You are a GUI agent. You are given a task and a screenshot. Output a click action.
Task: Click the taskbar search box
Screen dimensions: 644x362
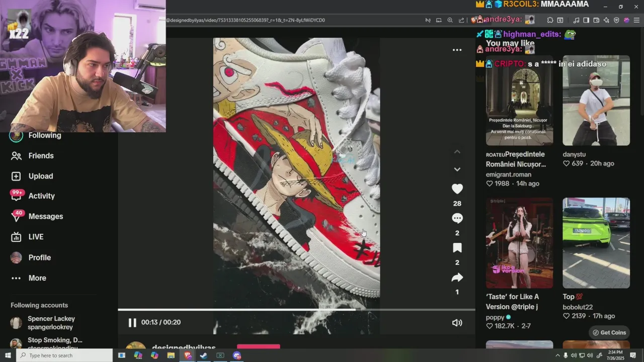coord(65,355)
